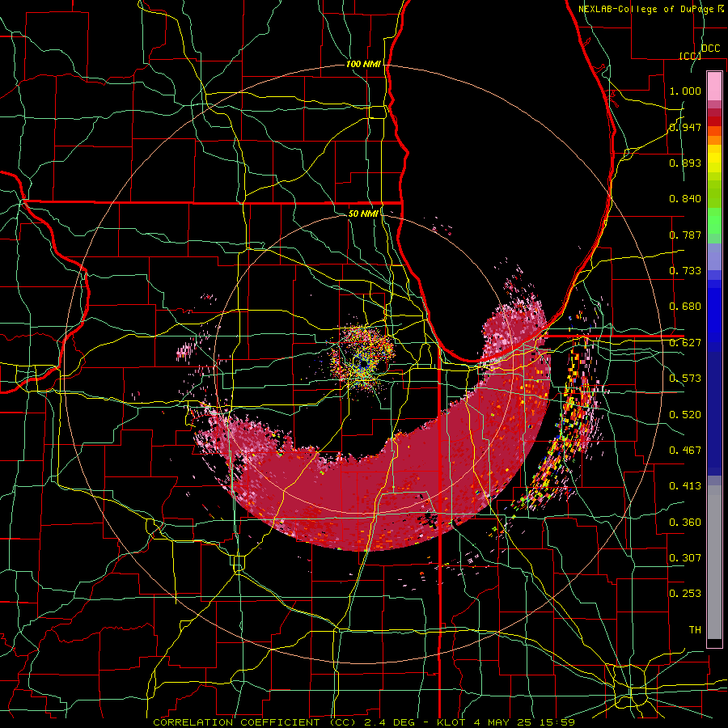The width and height of the screenshot is (728, 728).
Task: Click the DCC label above the scale
Action: point(710,49)
